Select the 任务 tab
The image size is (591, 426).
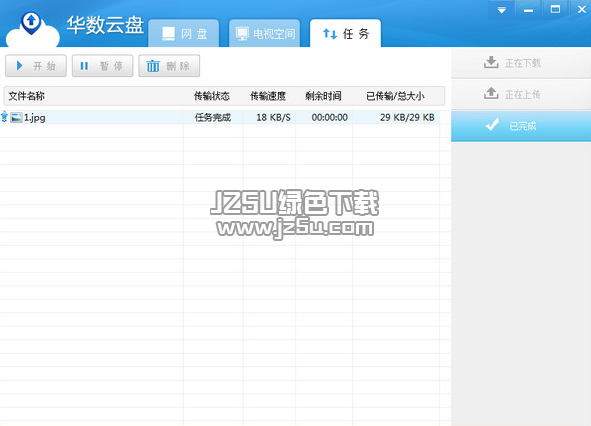(345, 33)
